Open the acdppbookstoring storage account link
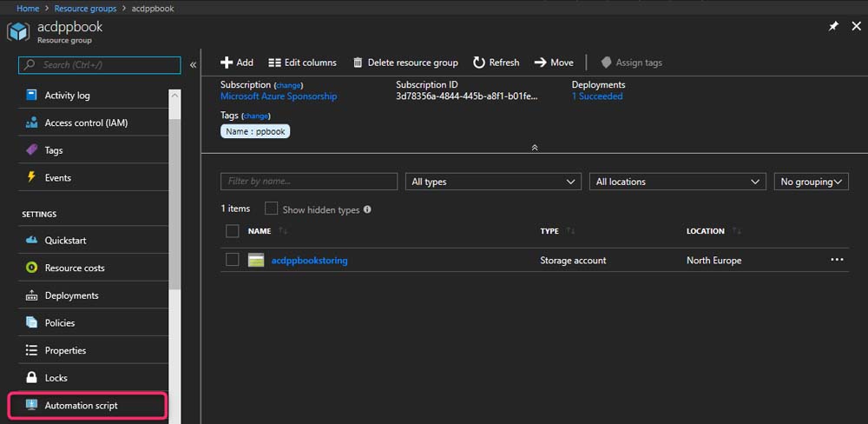The image size is (868, 424). [x=309, y=261]
